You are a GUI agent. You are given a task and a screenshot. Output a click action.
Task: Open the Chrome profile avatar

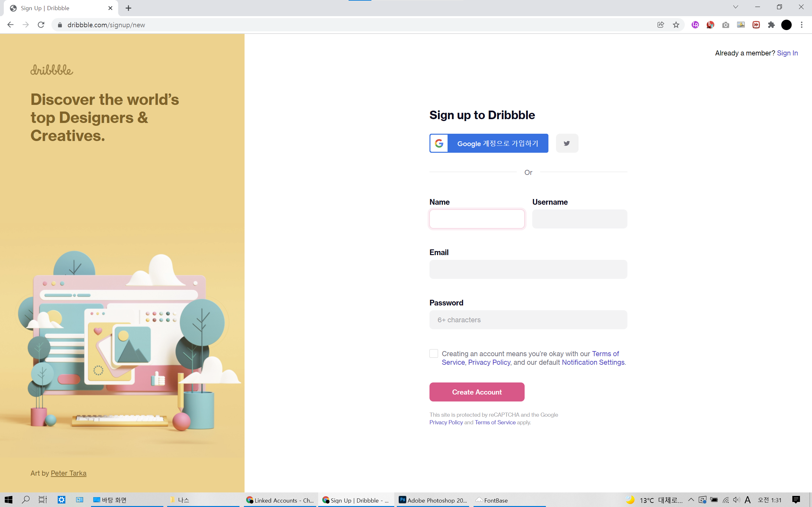pyautogui.click(x=786, y=25)
